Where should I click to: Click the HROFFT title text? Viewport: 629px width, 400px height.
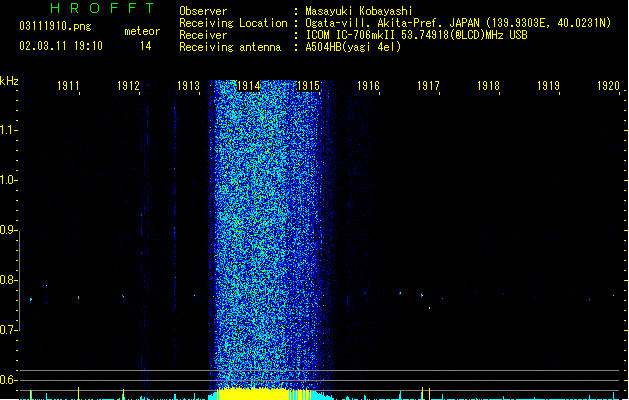click(x=103, y=8)
